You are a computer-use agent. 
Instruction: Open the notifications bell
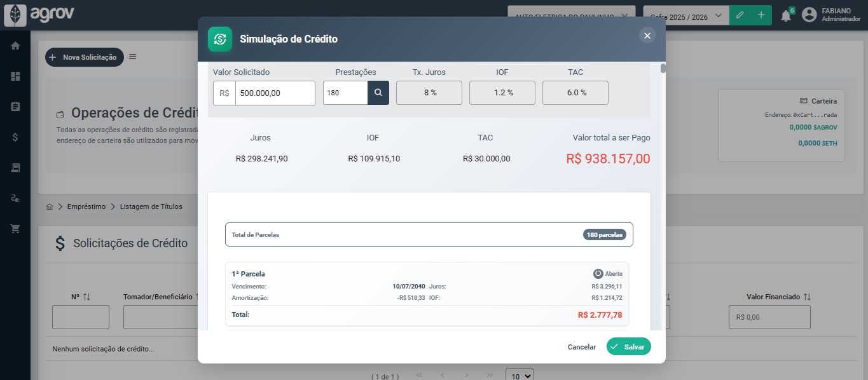(786, 15)
